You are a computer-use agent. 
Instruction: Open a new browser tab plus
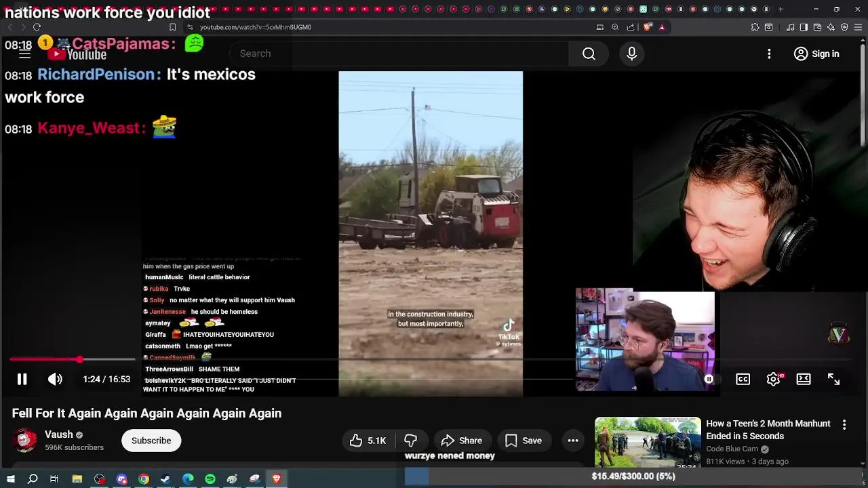(x=781, y=9)
